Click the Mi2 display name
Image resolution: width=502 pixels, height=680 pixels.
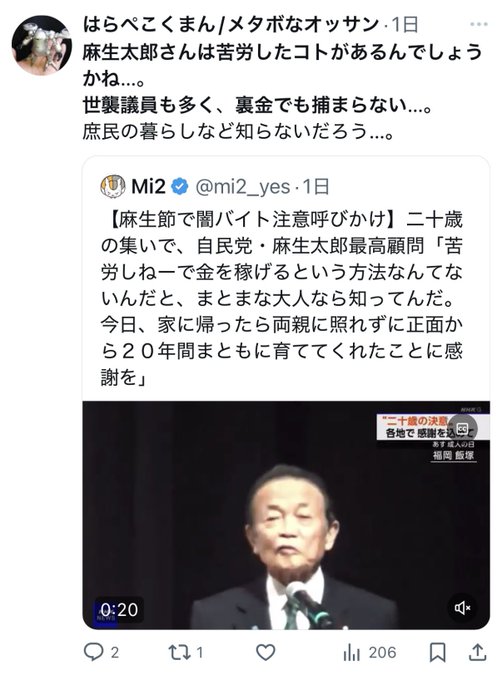point(148,186)
